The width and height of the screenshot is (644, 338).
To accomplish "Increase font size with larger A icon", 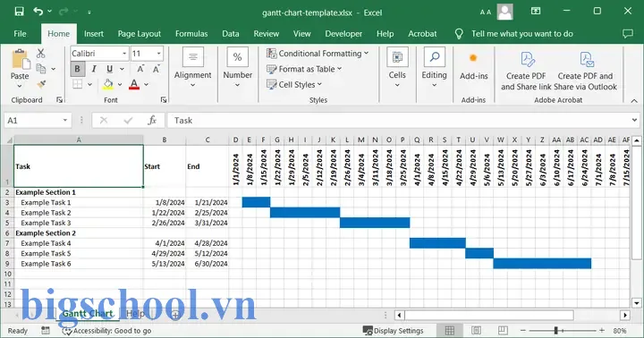I will 140,69.
